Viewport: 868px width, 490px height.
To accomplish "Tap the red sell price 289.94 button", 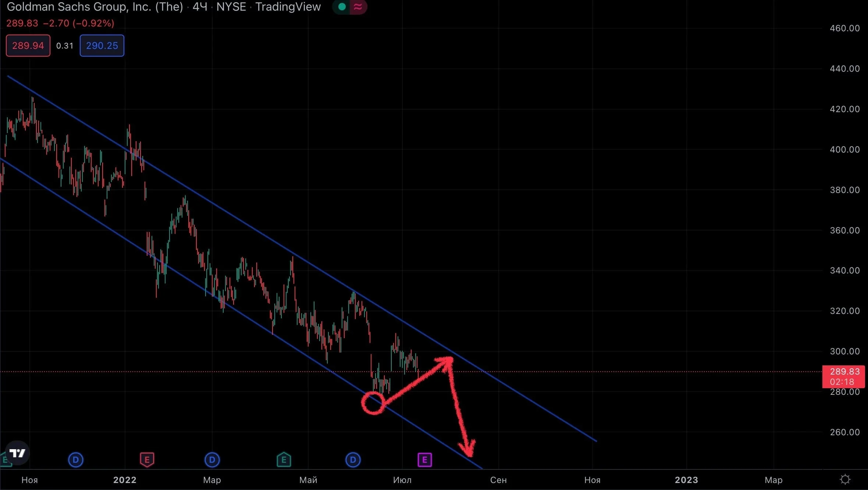I will tap(28, 46).
